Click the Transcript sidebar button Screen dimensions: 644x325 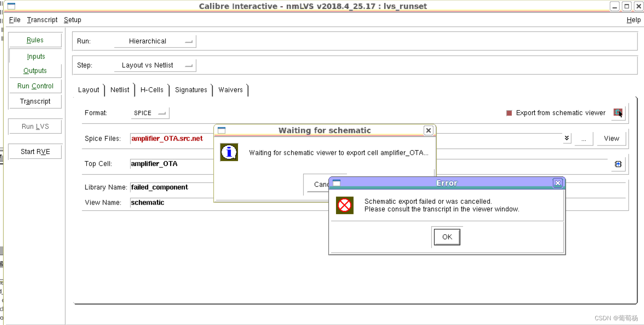coord(35,101)
